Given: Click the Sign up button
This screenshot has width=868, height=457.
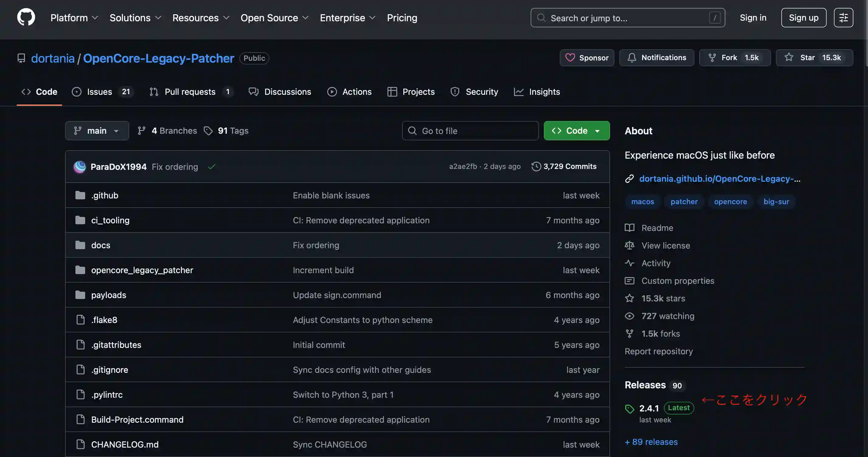Looking at the screenshot, I should (804, 18).
